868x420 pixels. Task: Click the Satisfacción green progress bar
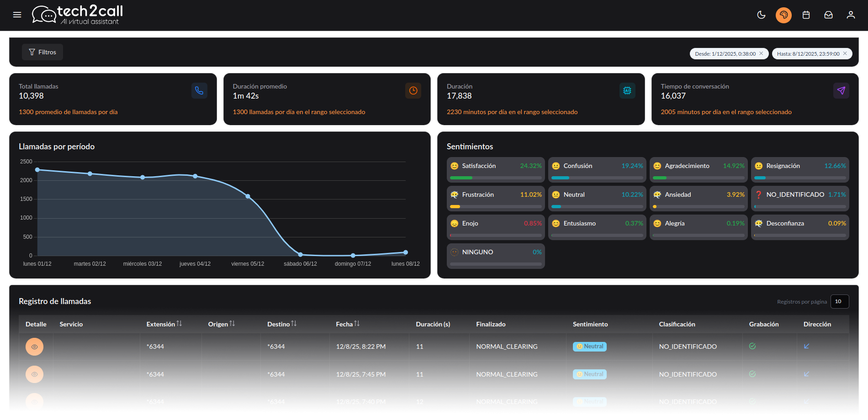click(x=461, y=178)
